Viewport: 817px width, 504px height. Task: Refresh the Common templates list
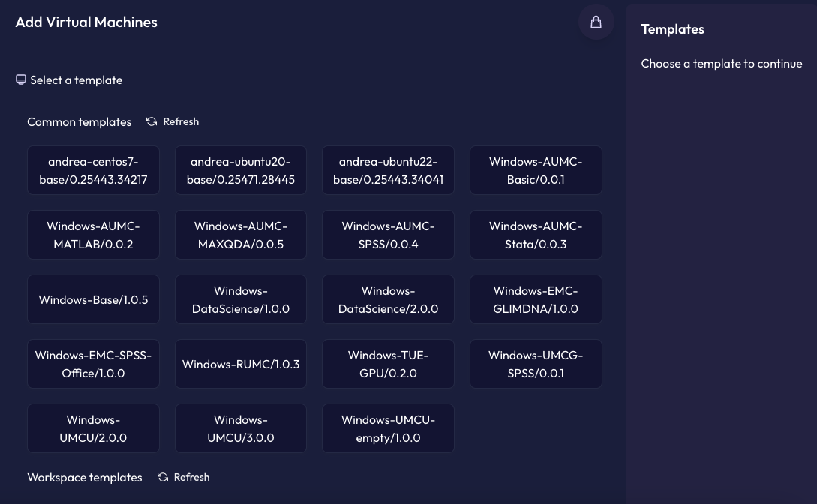click(x=173, y=121)
